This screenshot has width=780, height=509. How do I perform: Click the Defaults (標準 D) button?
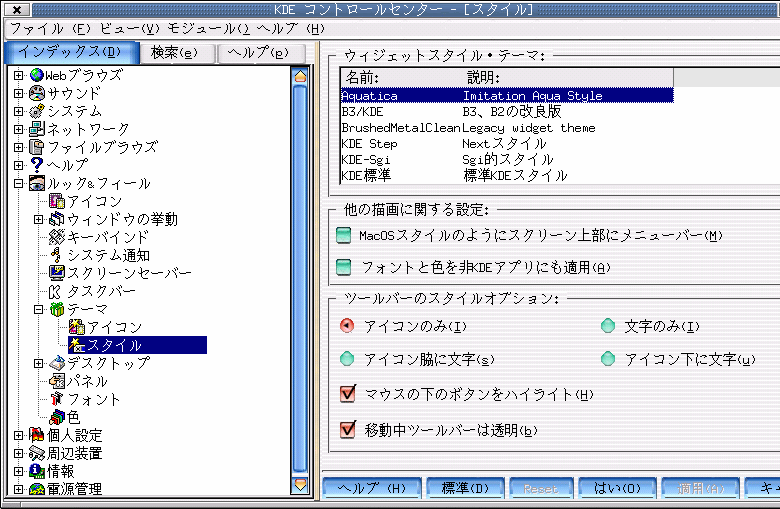pyautogui.click(x=465, y=488)
